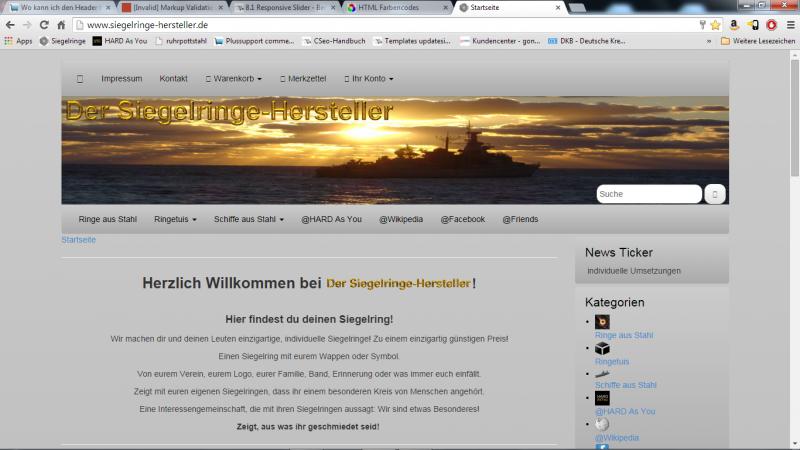Expand Schiffe aus Stahl nav dropdown
The height and width of the screenshot is (450, 800).
coord(249,219)
